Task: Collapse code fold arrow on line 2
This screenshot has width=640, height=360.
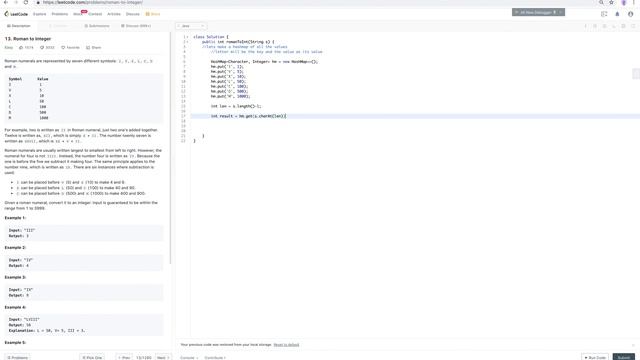Action: coord(188,42)
